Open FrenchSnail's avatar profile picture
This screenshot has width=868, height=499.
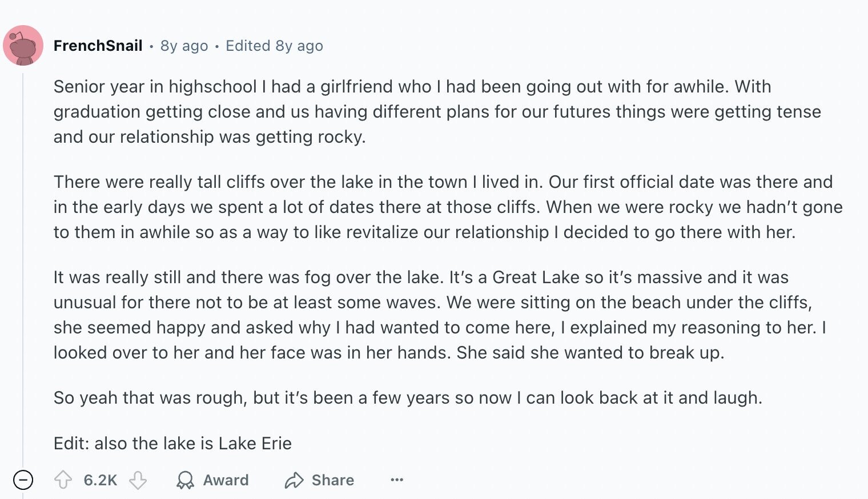23,46
